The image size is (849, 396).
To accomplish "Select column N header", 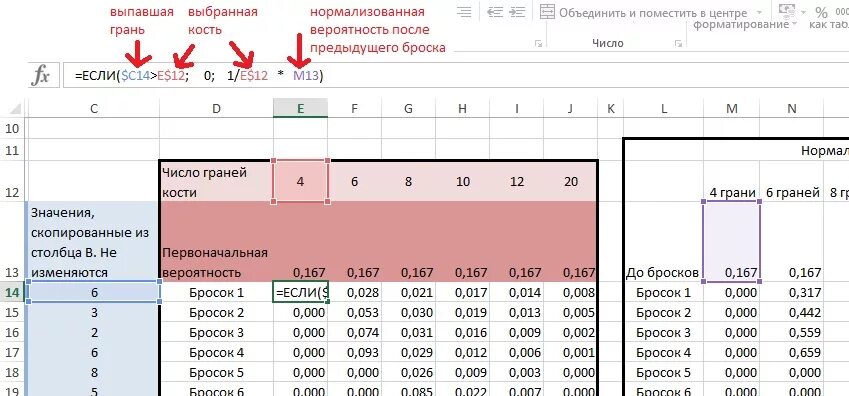I will [792, 108].
